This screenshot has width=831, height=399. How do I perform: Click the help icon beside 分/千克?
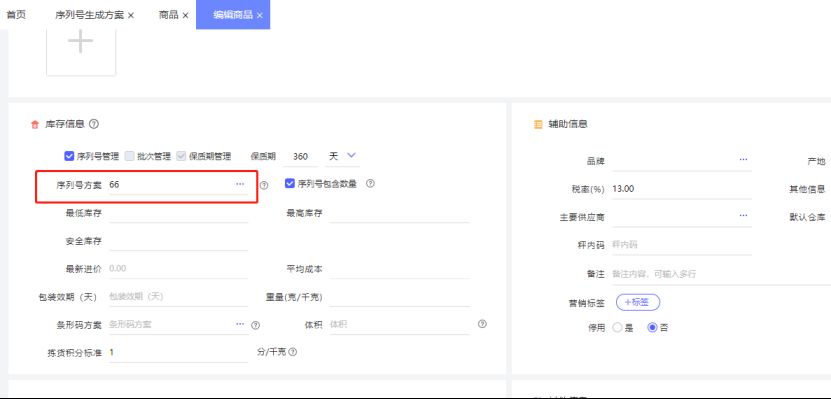293,352
